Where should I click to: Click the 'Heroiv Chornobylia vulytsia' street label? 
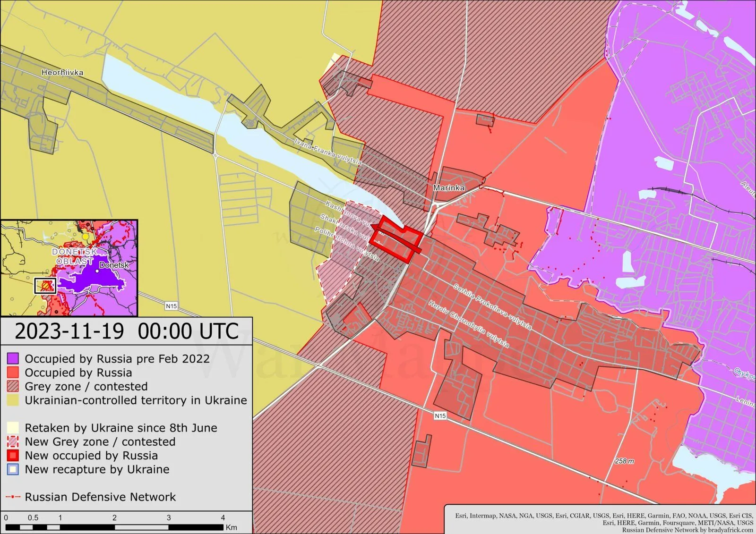(x=469, y=324)
